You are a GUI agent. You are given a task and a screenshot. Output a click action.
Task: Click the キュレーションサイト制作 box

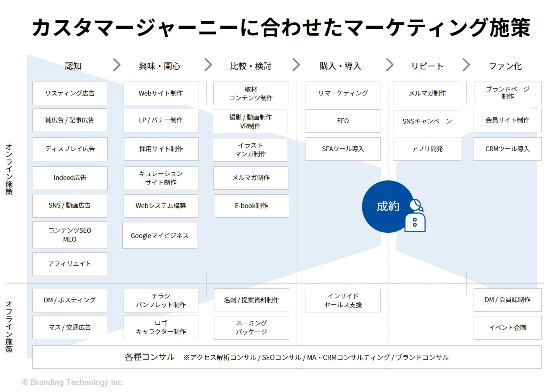[161, 178]
